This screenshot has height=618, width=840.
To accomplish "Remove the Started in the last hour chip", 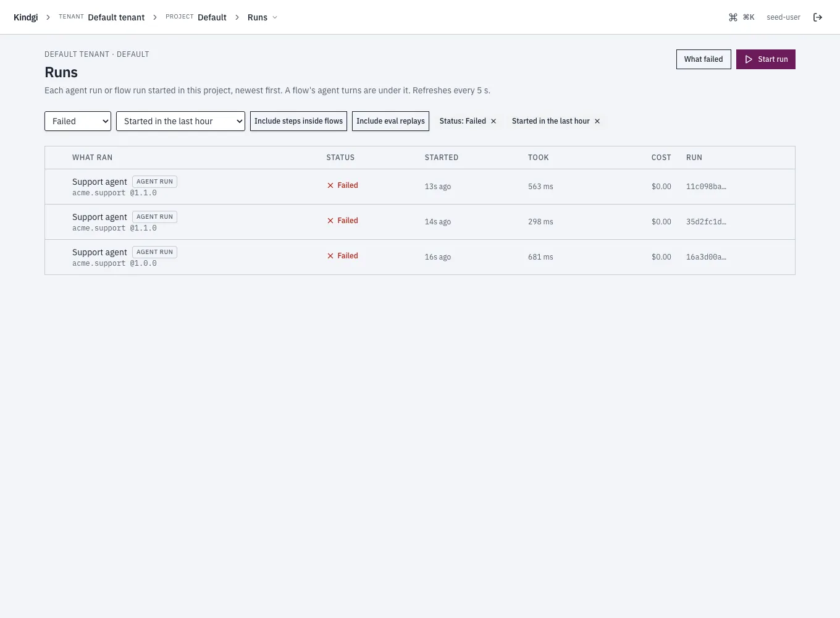I will 597,121.
